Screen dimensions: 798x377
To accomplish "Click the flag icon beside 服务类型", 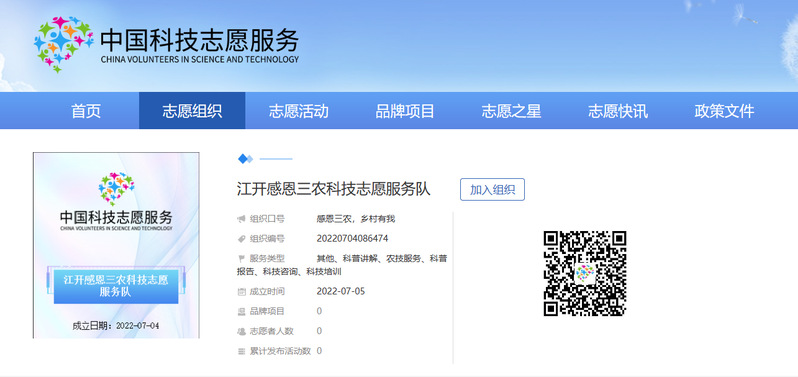I will [241, 258].
